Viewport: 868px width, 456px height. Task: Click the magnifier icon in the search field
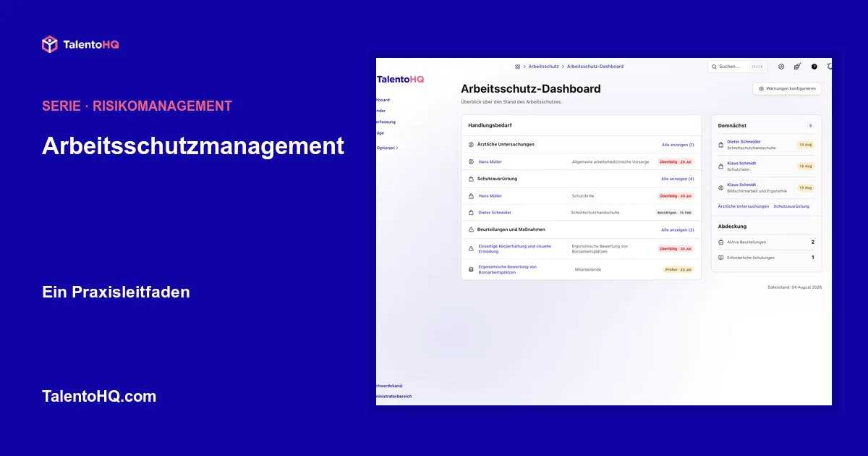point(714,67)
